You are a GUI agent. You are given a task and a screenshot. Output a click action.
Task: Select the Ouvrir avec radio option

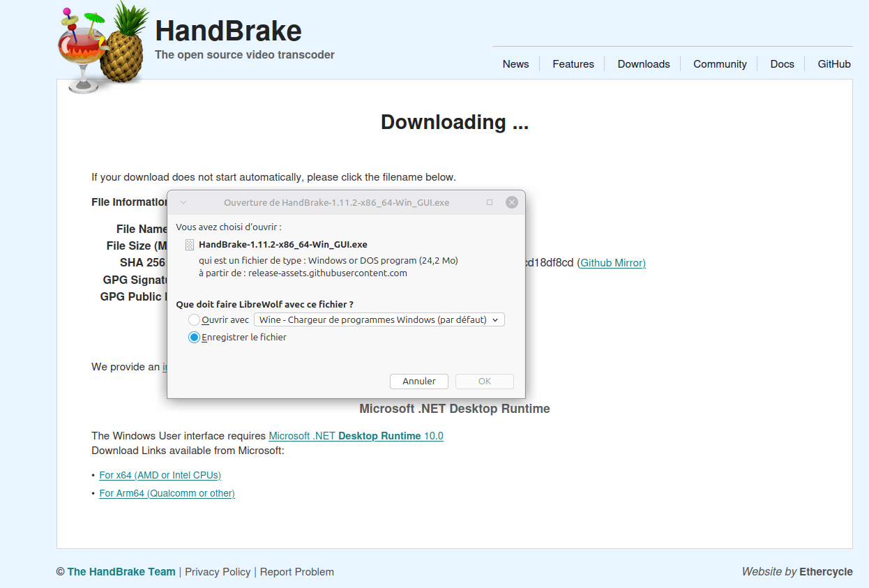point(194,319)
